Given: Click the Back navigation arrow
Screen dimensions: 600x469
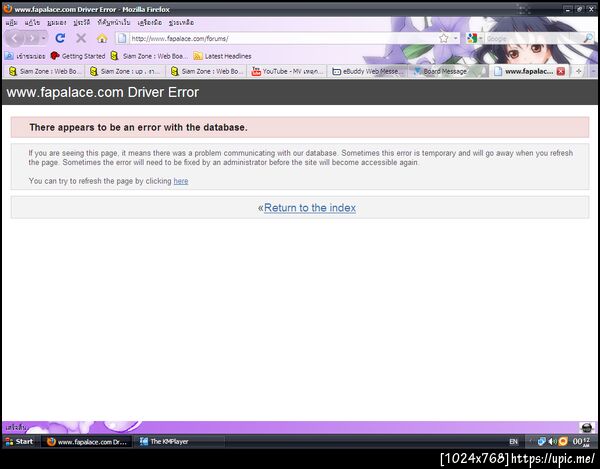Looking at the screenshot, I should click(15, 38).
